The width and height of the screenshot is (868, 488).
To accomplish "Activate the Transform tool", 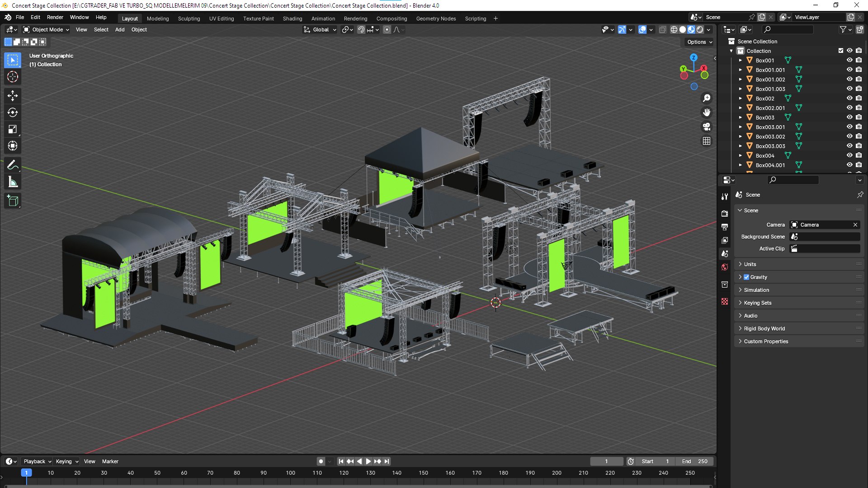I will tap(13, 146).
